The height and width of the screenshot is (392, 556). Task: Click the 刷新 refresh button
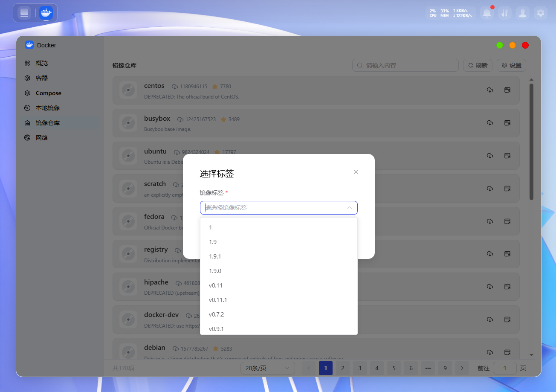[478, 65]
